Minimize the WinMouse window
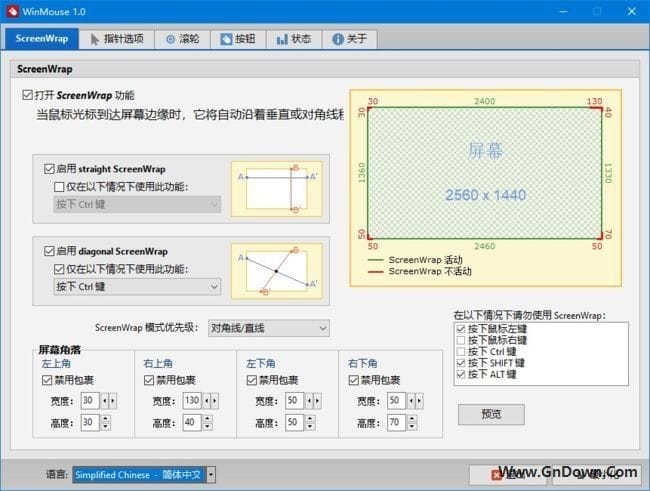The image size is (650, 491). tap(563, 11)
